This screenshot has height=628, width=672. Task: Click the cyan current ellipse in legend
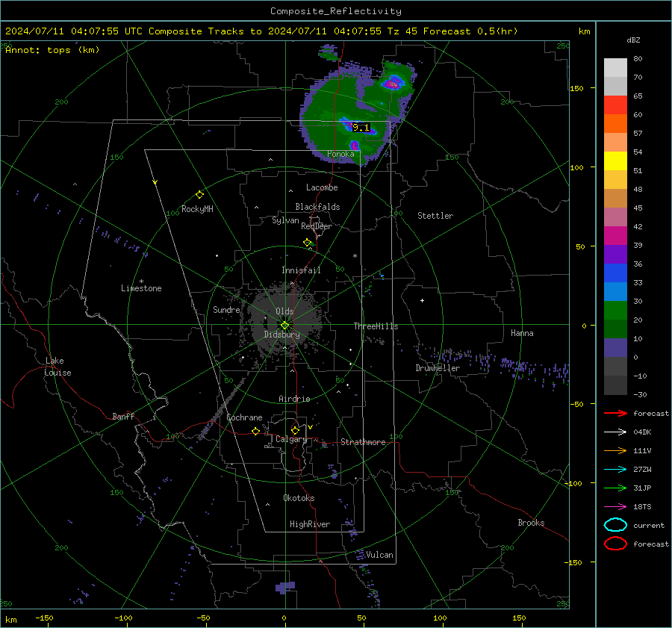tap(615, 525)
